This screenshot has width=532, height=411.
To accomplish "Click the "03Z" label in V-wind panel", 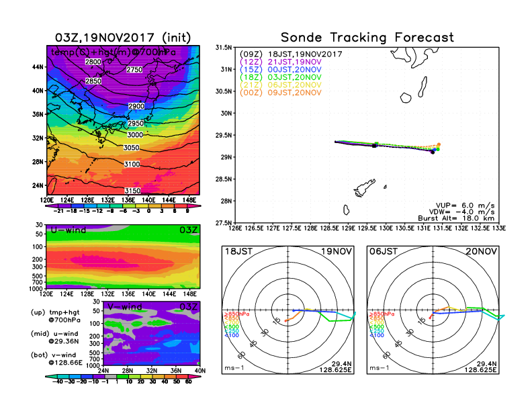I will [x=188, y=307].
